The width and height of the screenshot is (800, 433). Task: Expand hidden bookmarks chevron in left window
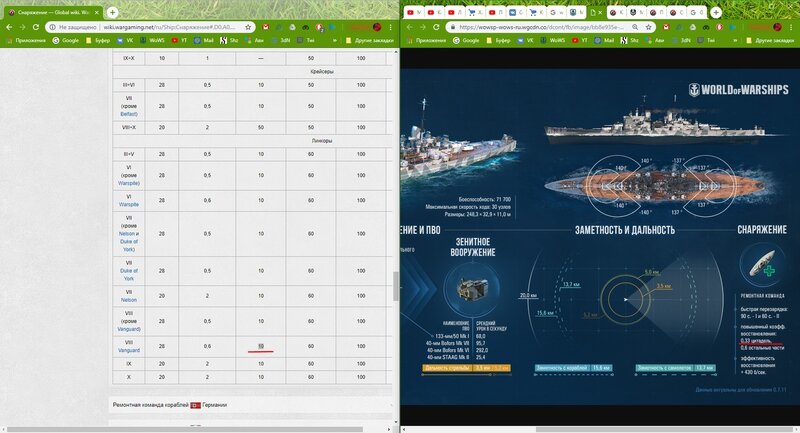point(335,40)
